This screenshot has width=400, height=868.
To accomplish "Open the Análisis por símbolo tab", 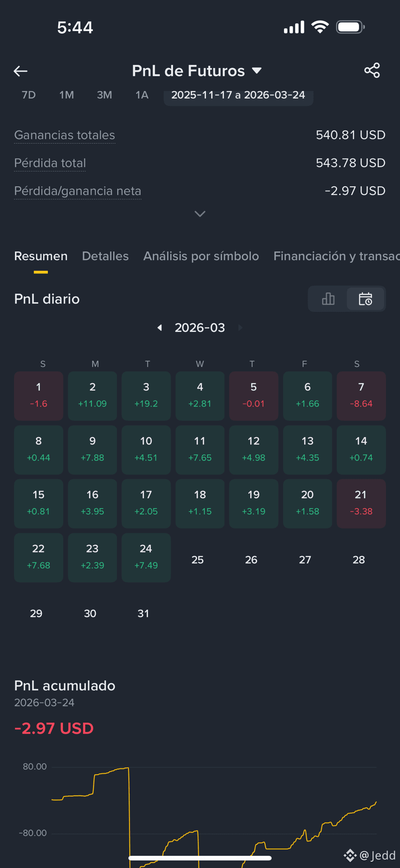I will point(201,256).
